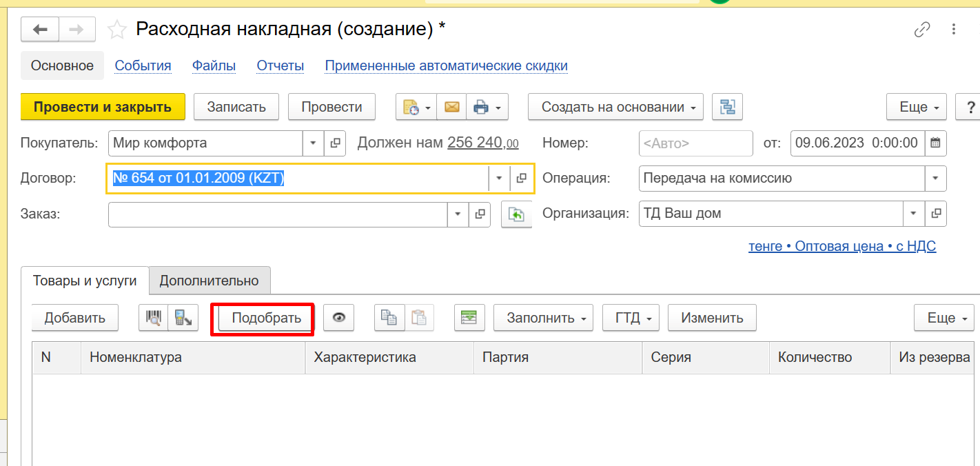The height and width of the screenshot is (466, 980).
Task: Toggle the eye icon in table toolbar
Action: [x=338, y=318]
